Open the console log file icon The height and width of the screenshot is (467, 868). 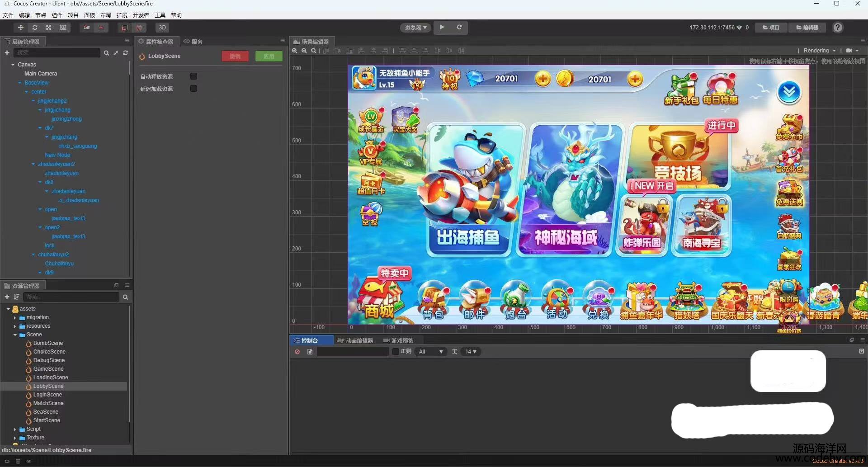pyautogui.click(x=310, y=352)
